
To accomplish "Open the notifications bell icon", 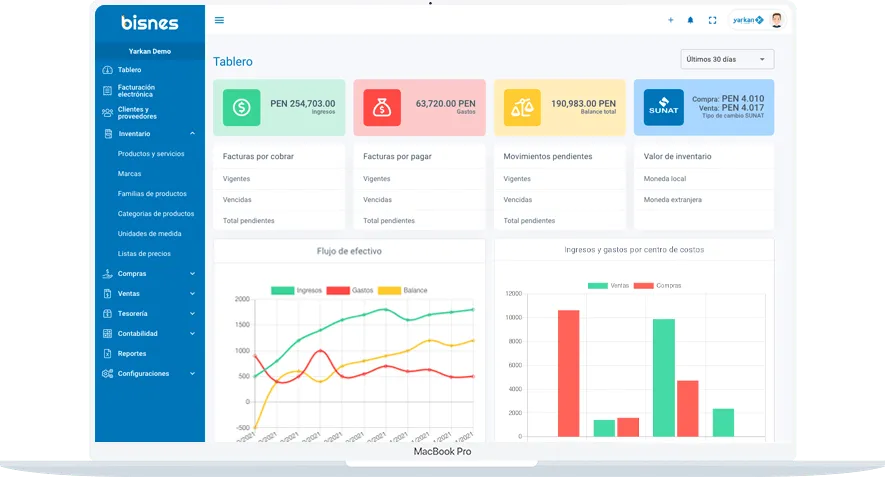I will tap(690, 20).
